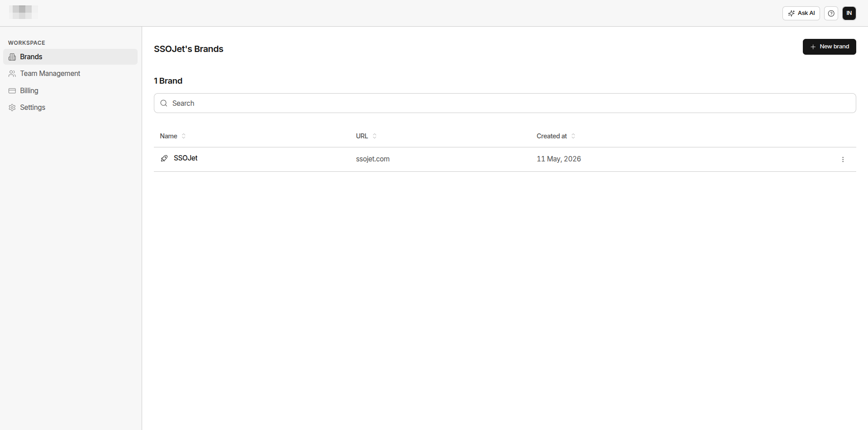Screen dimensions: 868x430
Task: Click the Brands building icon
Action: 12,57
